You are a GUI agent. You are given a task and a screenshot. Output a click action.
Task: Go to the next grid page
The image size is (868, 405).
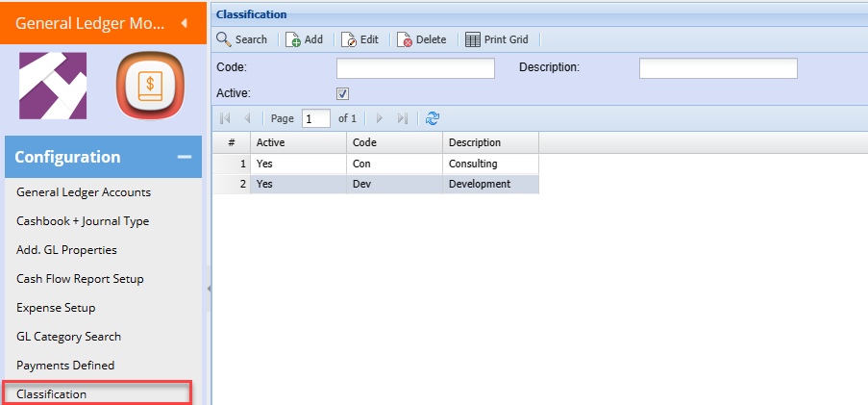click(380, 118)
